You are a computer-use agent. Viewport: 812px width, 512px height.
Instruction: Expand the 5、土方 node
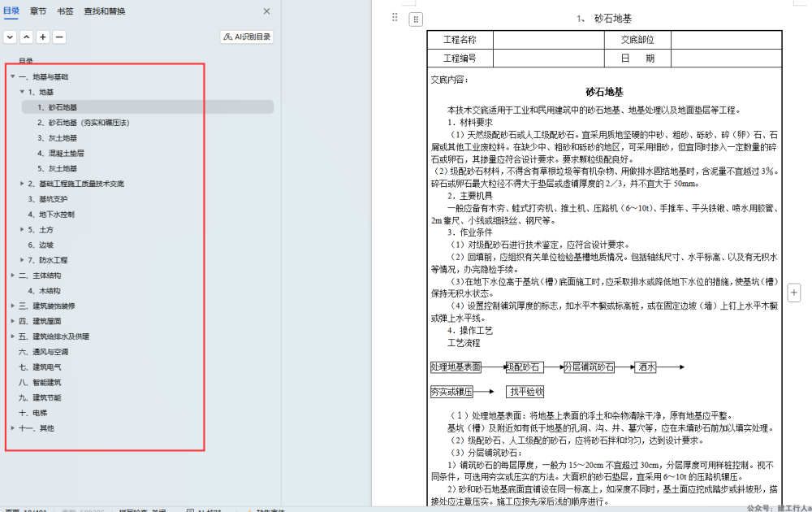pyautogui.click(x=22, y=229)
